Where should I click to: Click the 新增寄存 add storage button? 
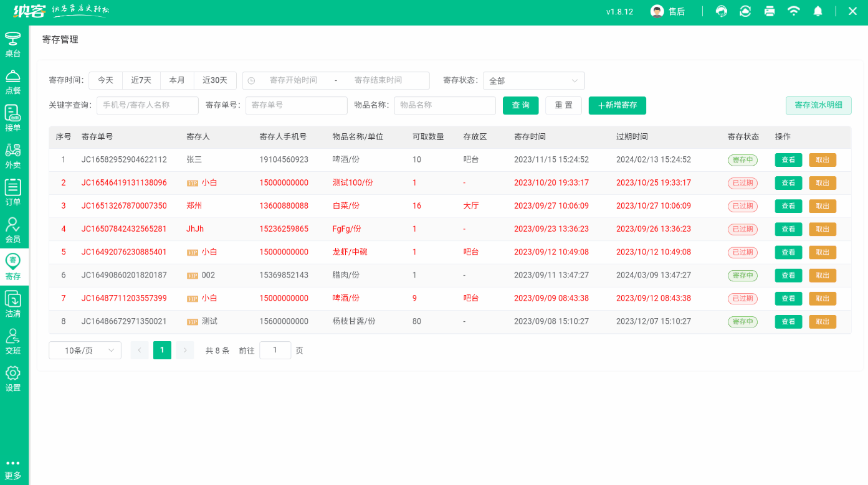click(617, 105)
